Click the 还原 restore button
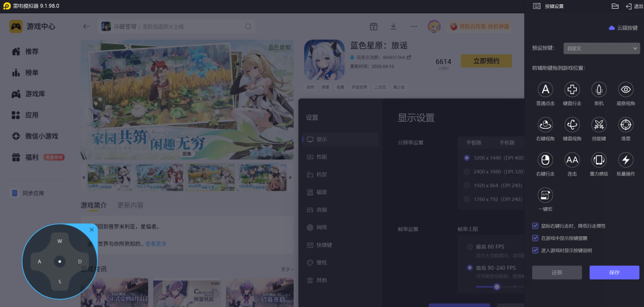644x307 pixels. pyautogui.click(x=557, y=272)
